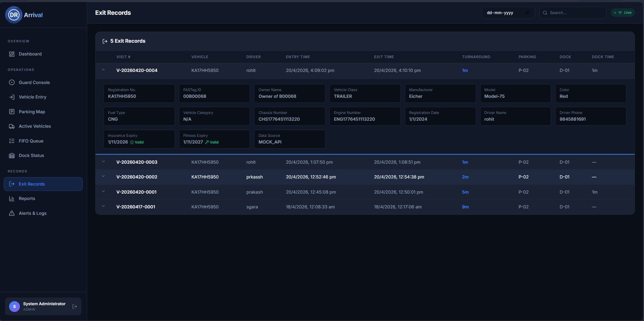
Task: Click the 5m turnaround link
Action: 465,192
